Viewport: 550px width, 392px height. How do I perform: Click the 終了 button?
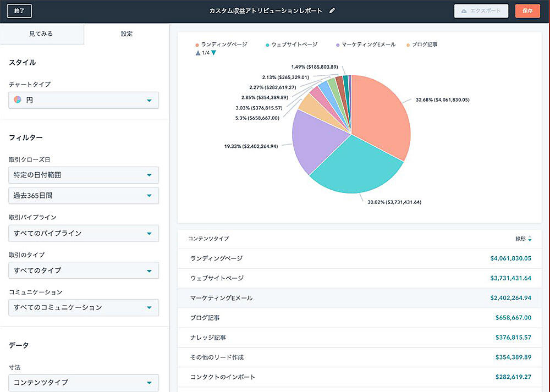(19, 11)
